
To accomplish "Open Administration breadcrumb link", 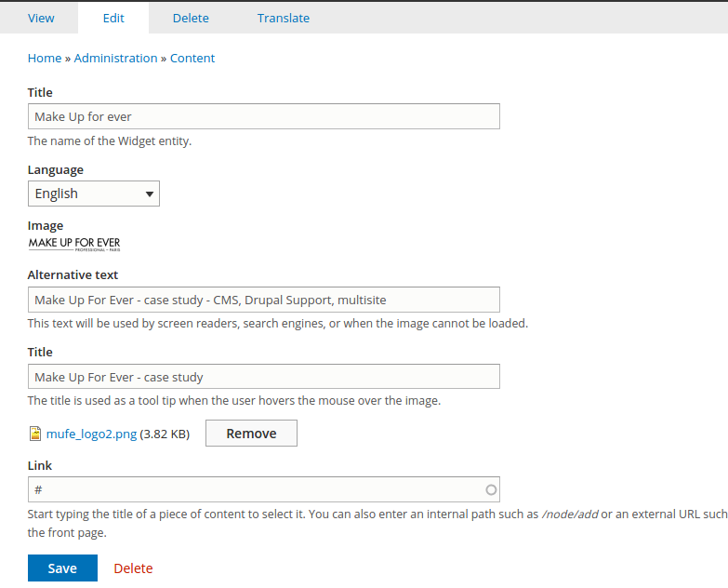I will coord(115,58).
